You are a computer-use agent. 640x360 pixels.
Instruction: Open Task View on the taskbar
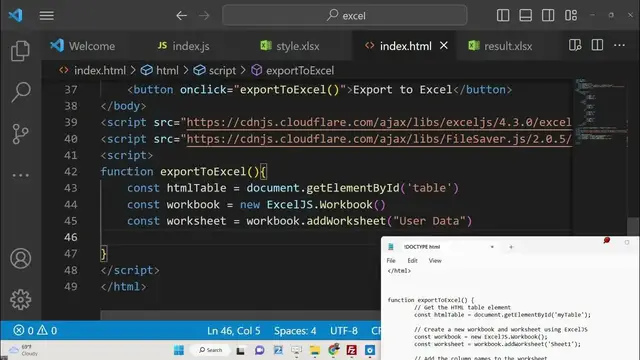tap(240, 350)
